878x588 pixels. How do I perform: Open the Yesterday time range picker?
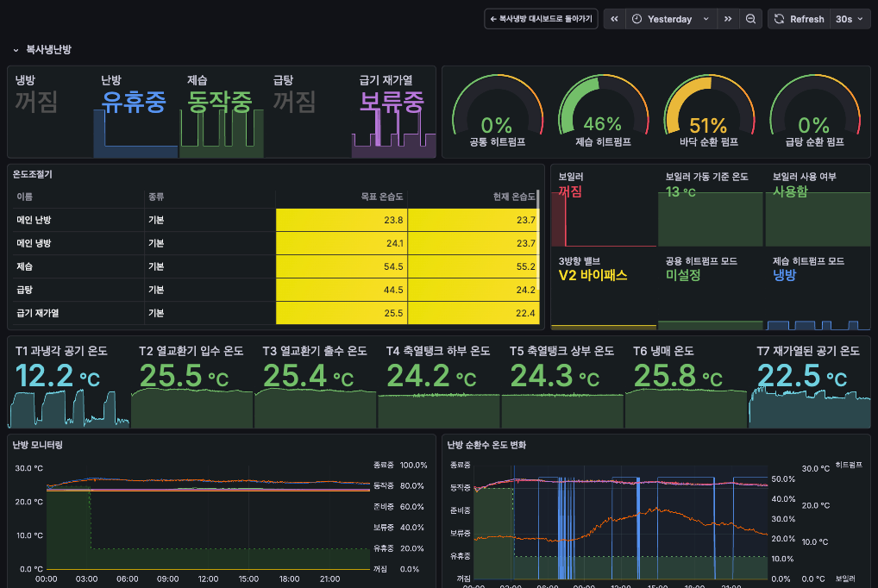click(x=671, y=19)
